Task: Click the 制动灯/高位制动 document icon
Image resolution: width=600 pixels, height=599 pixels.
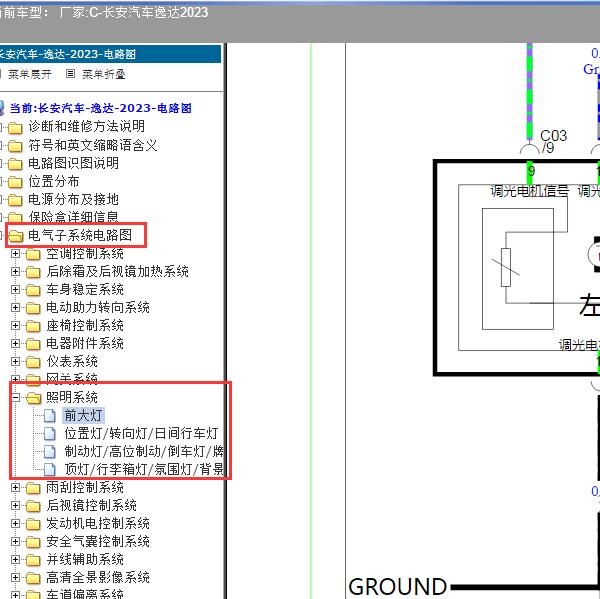Action: (x=50, y=451)
